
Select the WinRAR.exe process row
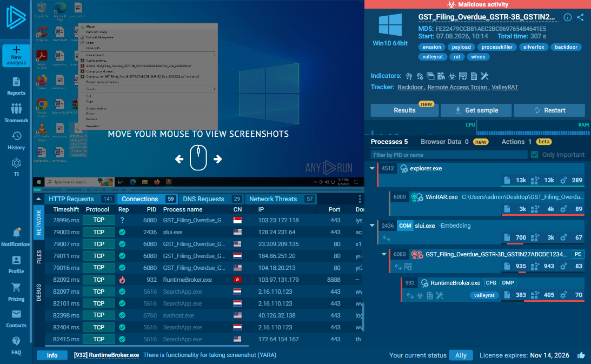tap(487, 203)
